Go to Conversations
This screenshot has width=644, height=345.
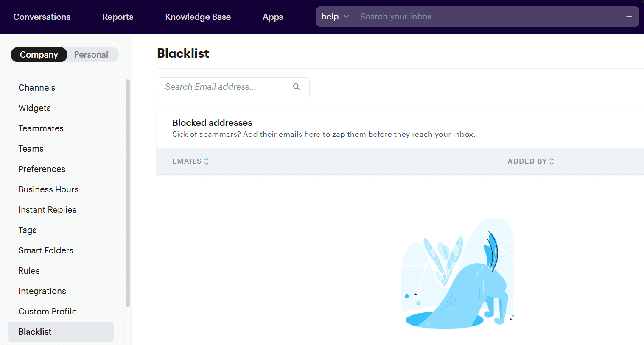pos(42,17)
